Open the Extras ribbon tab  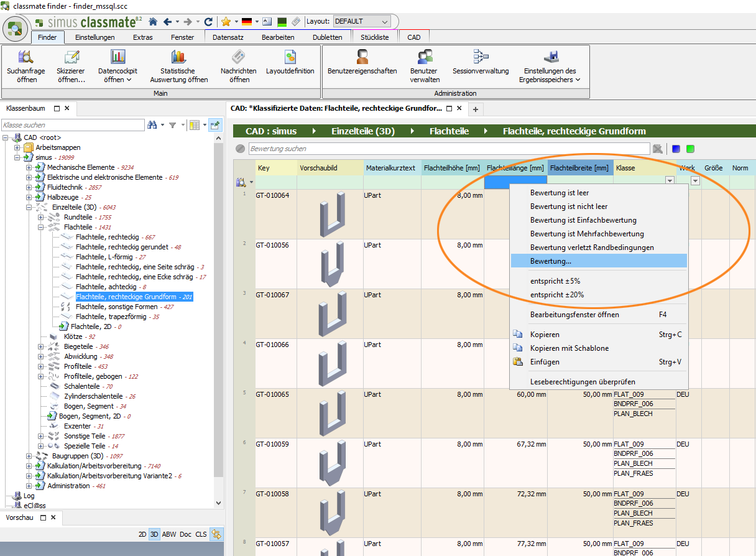click(142, 37)
